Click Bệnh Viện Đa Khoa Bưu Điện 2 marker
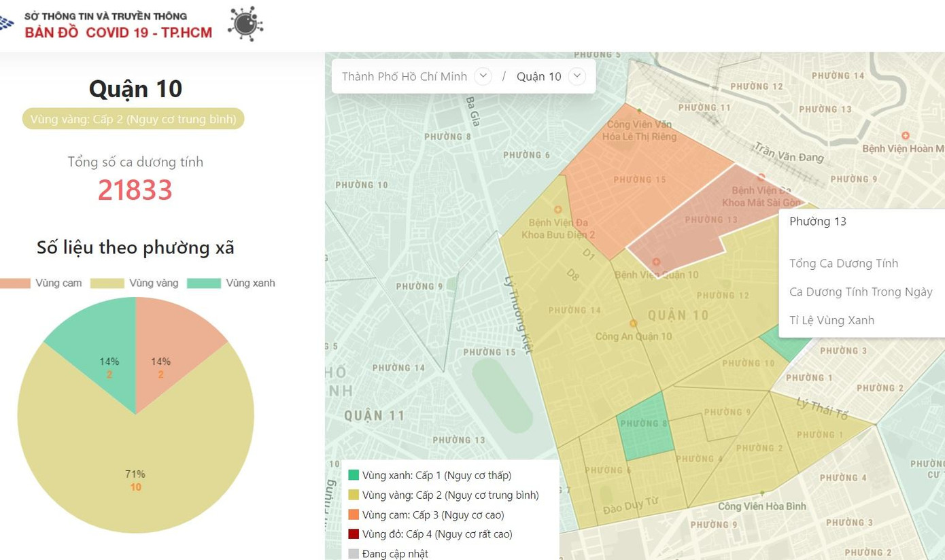Image resolution: width=945 pixels, height=560 pixels. pos(558,210)
